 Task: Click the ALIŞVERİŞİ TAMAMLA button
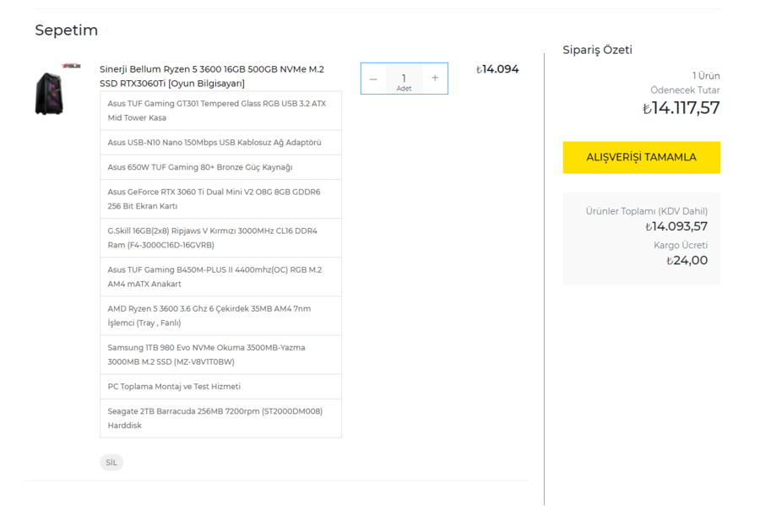641,157
